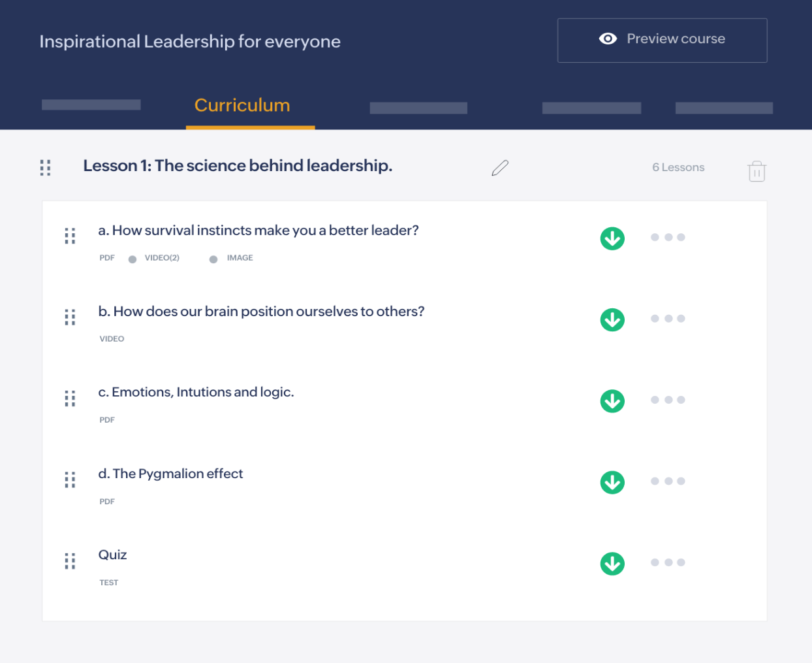This screenshot has width=812, height=663.
Task: Open lesson b: How does our brain position ourselves?
Action: click(x=260, y=311)
